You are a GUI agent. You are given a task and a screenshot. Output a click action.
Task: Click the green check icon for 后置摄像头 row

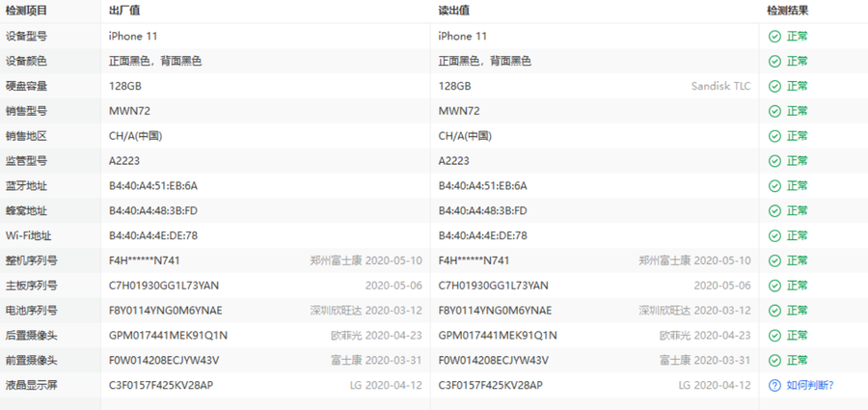click(x=774, y=336)
